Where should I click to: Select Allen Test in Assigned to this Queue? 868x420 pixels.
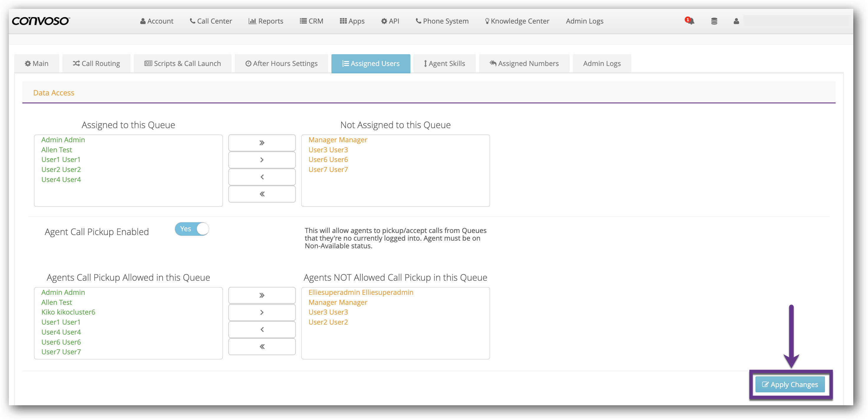click(x=57, y=150)
